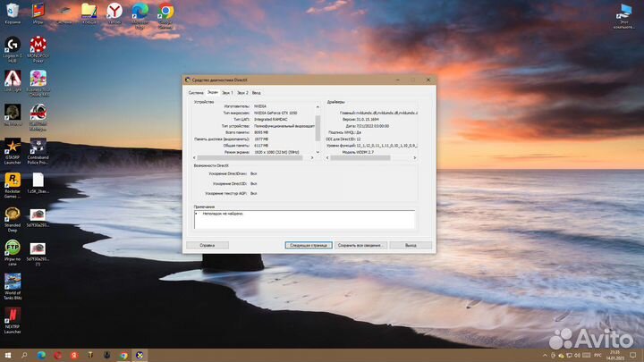The width and height of the screenshot is (644, 362).
Task: Click the Следующая страница button
Action: coord(309,245)
